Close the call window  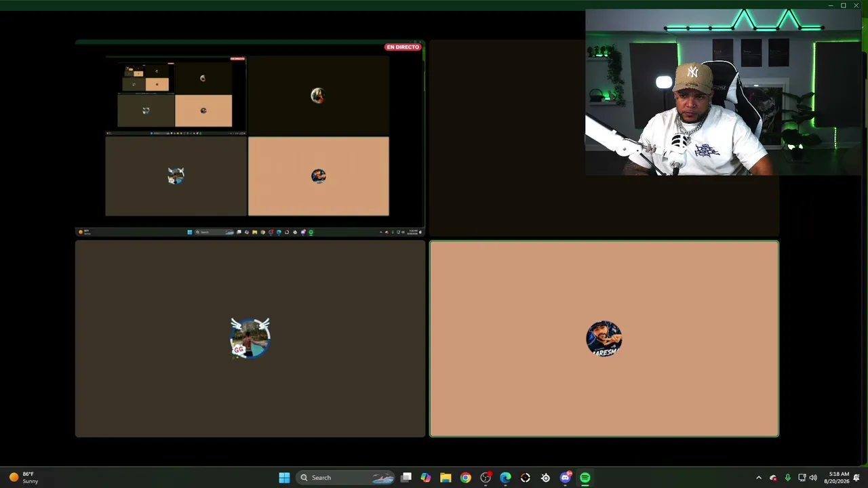tap(856, 5)
